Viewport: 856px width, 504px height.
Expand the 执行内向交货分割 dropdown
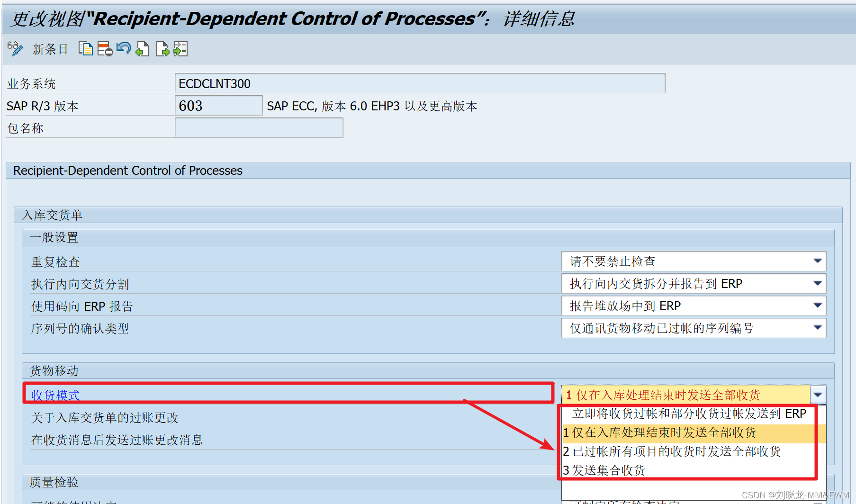tap(818, 283)
